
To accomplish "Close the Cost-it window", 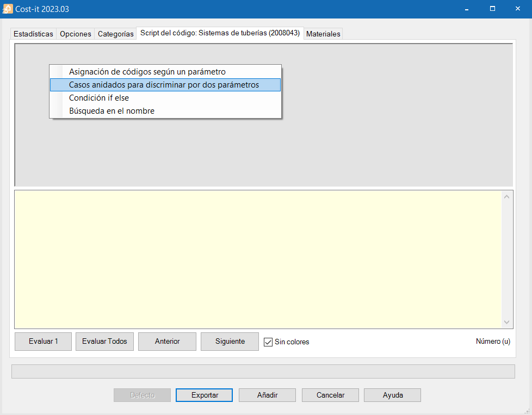I will tap(518, 9).
